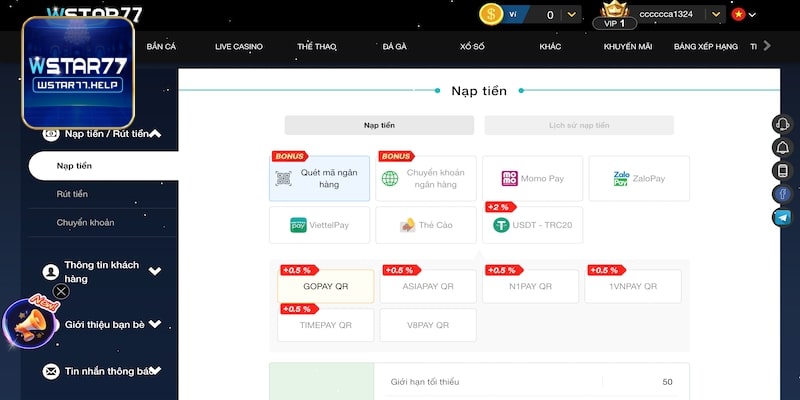Expand Tin nhắn thông báo section
Viewport: 800px width, 400px height.
coord(156,370)
